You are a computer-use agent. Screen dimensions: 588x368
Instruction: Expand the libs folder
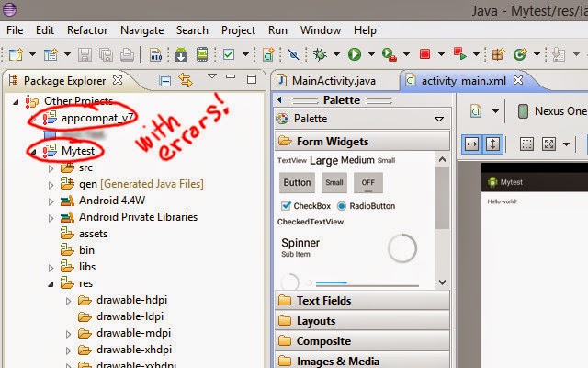[x=51, y=268]
